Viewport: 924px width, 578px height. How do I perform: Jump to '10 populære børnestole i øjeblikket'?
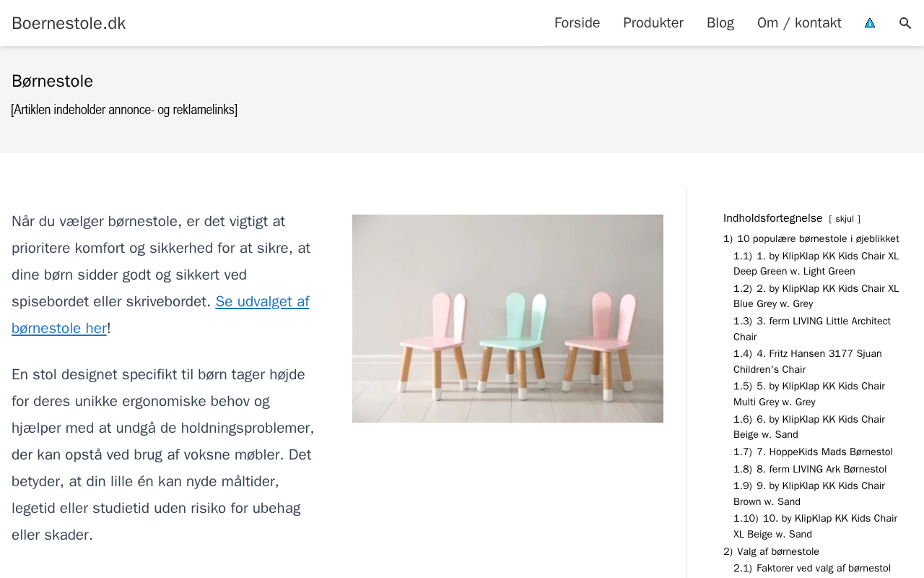coord(811,238)
